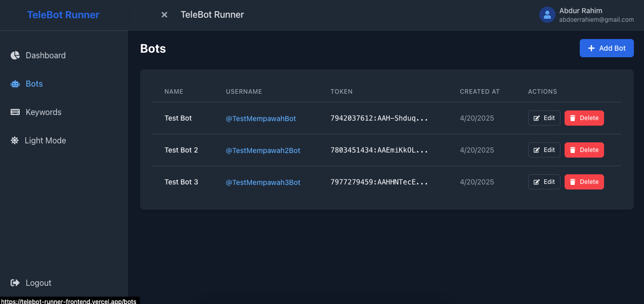644x304 pixels.
Task: Edit the Test Bot 2 entry
Action: point(544,150)
